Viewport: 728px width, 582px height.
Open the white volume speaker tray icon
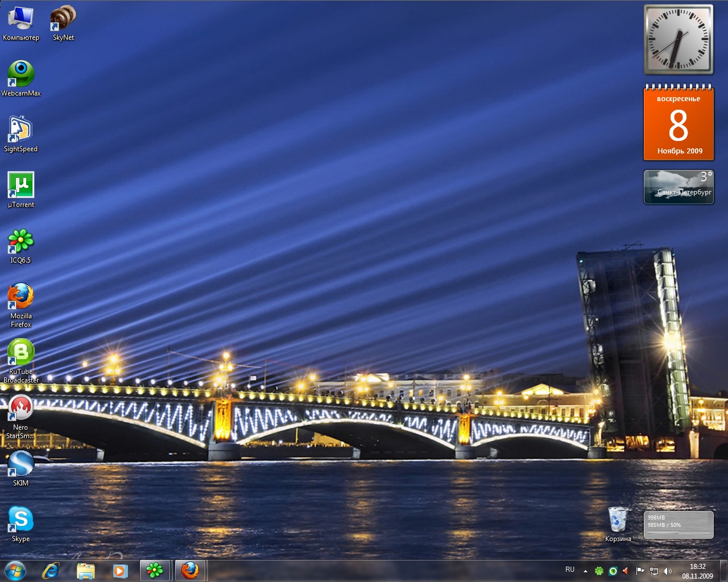tap(668, 571)
